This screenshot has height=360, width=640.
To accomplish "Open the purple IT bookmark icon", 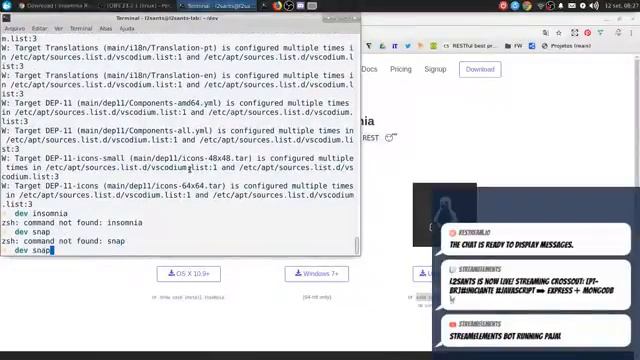I will click(x=395, y=46).
